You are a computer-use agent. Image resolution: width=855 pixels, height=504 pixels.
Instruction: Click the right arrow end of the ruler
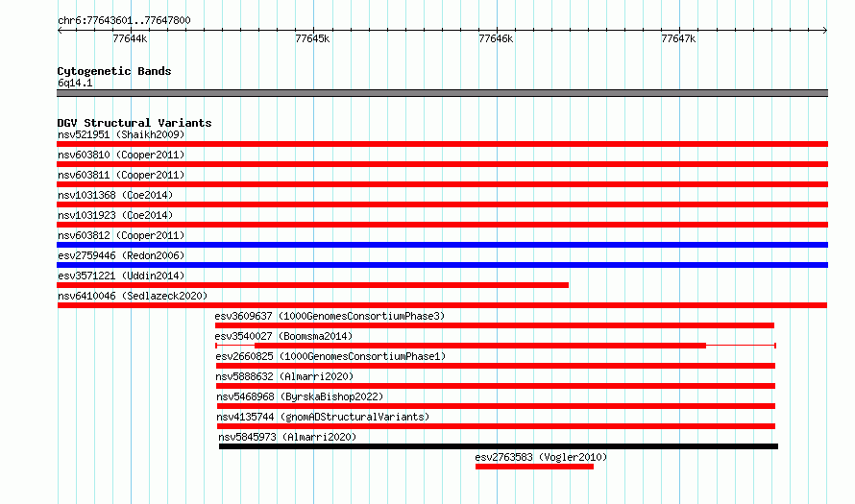[825, 30]
